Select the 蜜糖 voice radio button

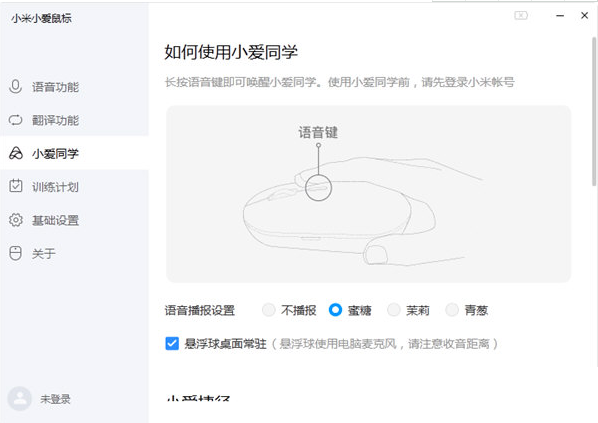pyautogui.click(x=335, y=310)
